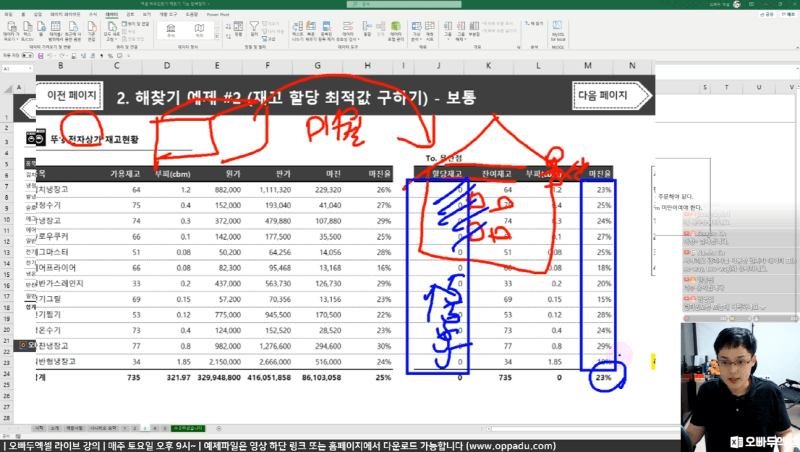Screen dimensions: 800x452
Task: Click the Share (공유) button
Action: pyautogui.click(x=767, y=14)
